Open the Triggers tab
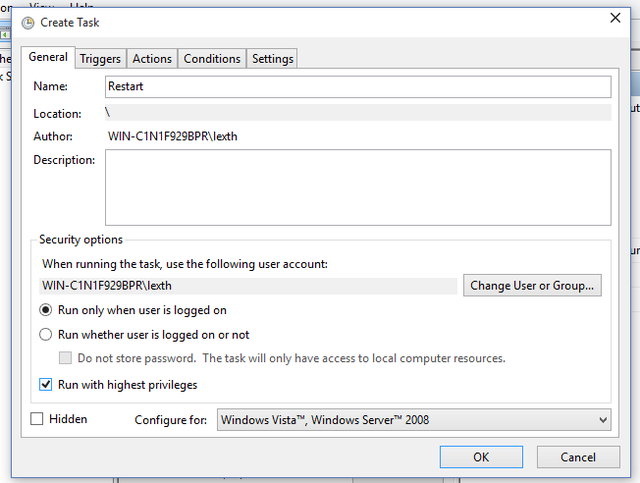Screen dimensions: 640x483 tap(100, 59)
